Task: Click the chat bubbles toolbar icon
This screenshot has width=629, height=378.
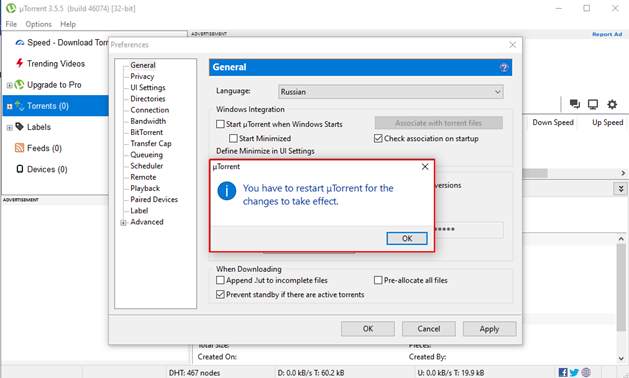Action: [574, 104]
